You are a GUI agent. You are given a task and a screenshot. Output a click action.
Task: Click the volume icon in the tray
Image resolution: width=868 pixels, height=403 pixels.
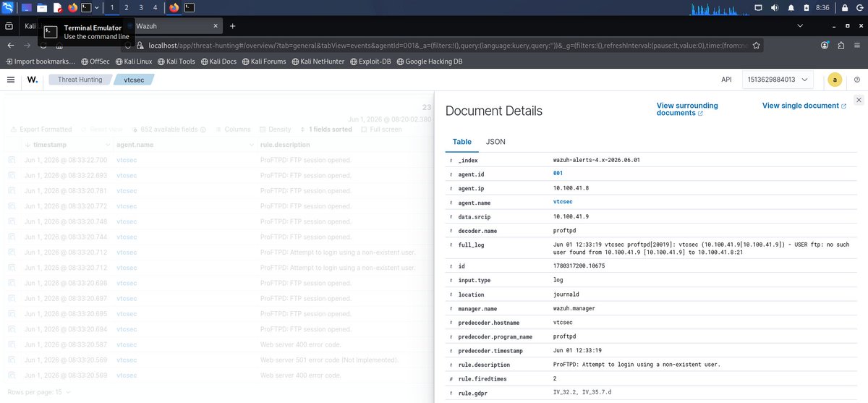[x=775, y=7]
